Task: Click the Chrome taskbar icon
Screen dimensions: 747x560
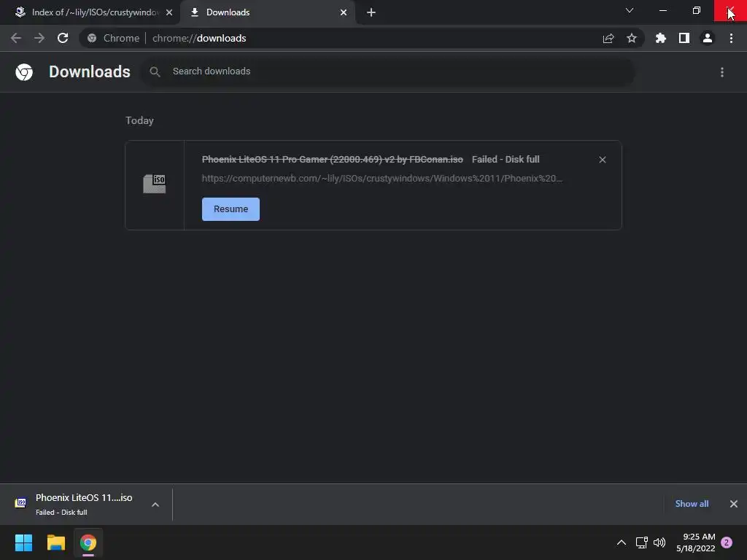Action: (88, 542)
